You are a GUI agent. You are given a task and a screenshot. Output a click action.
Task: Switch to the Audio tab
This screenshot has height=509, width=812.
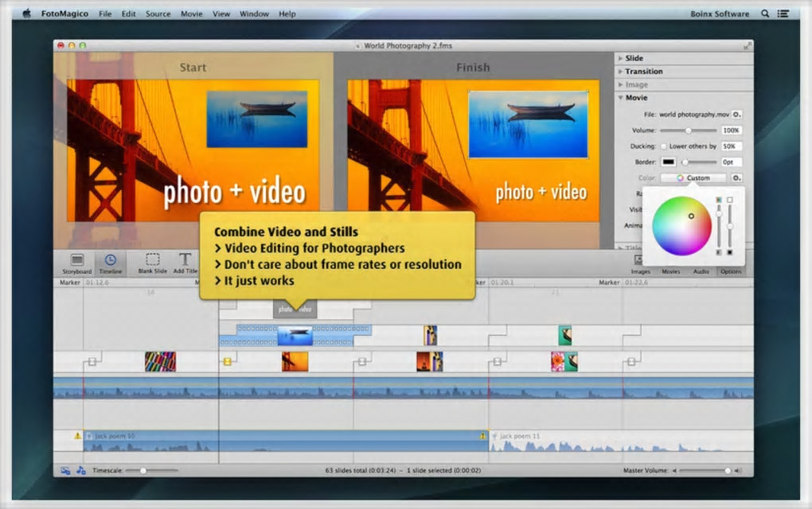[x=701, y=271]
